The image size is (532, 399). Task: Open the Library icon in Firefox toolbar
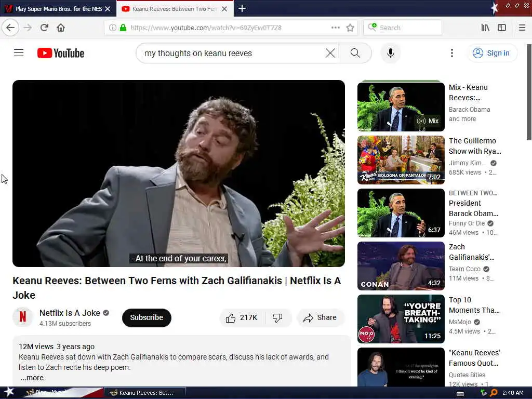(485, 28)
